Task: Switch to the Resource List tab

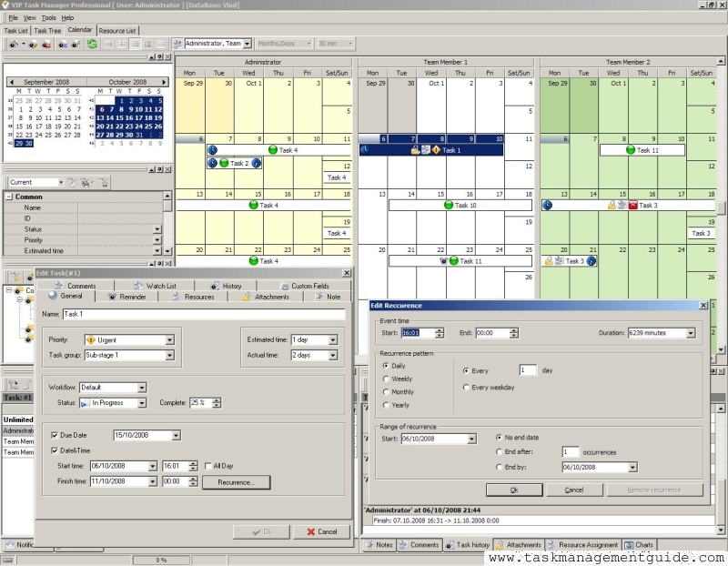Action: point(117,31)
